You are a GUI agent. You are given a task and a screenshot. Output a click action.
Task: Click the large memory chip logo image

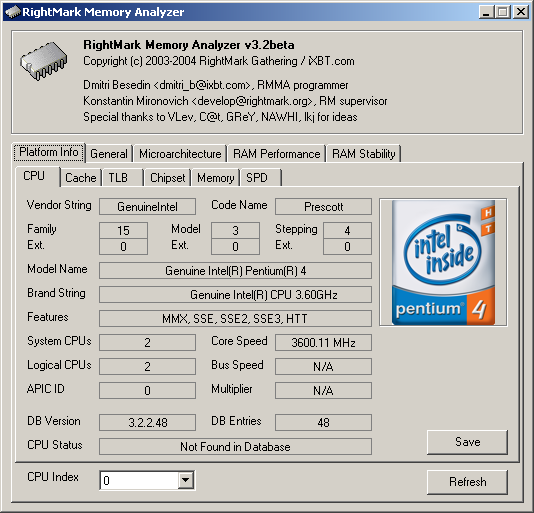point(44,61)
